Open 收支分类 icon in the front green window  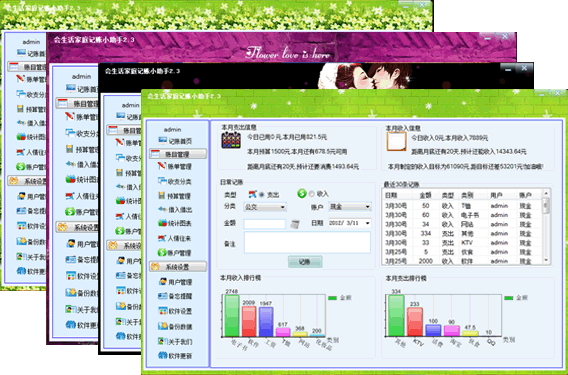click(x=162, y=181)
